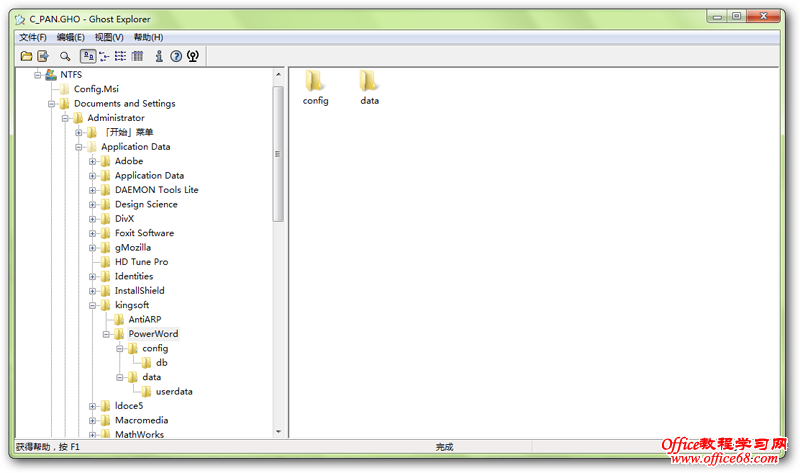This screenshot has width=800, height=473.
Task: Click the Ghost Explorer title bar icon
Action: point(20,19)
